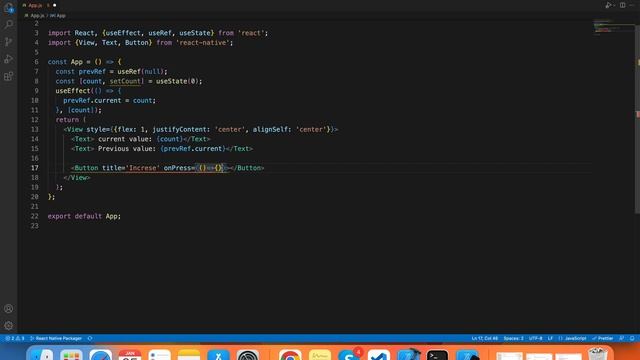
Task: Click the App symbol breadcrumb
Action: [58, 16]
